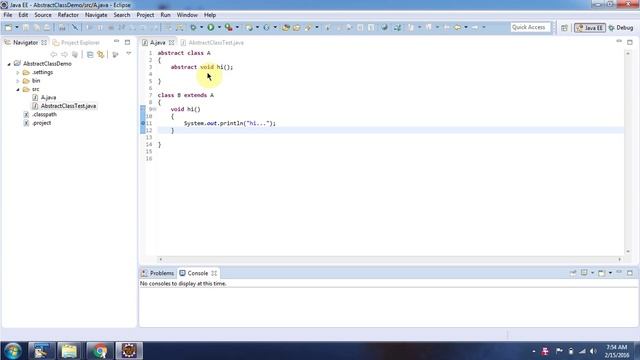
Task: Expand the .settings folder
Action: [18, 72]
